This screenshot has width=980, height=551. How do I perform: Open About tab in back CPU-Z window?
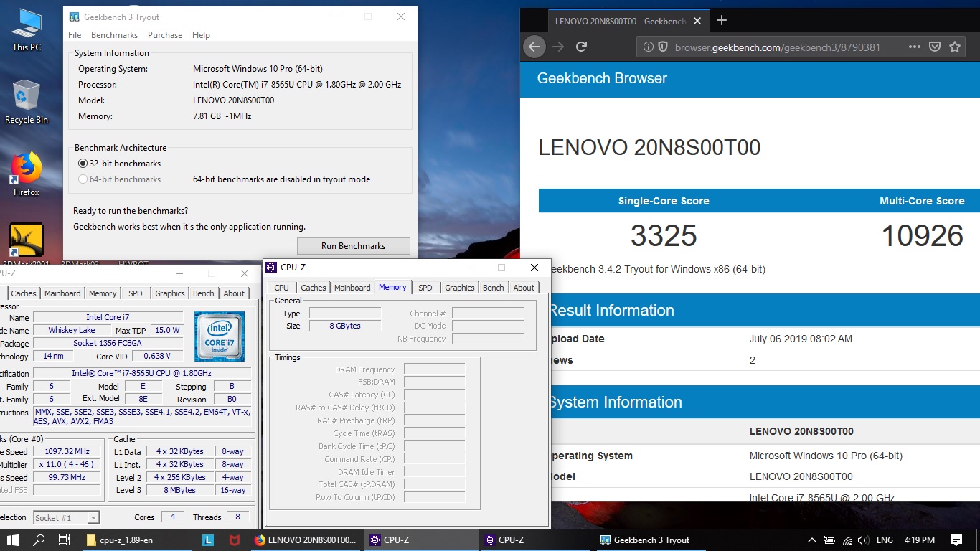[234, 293]
